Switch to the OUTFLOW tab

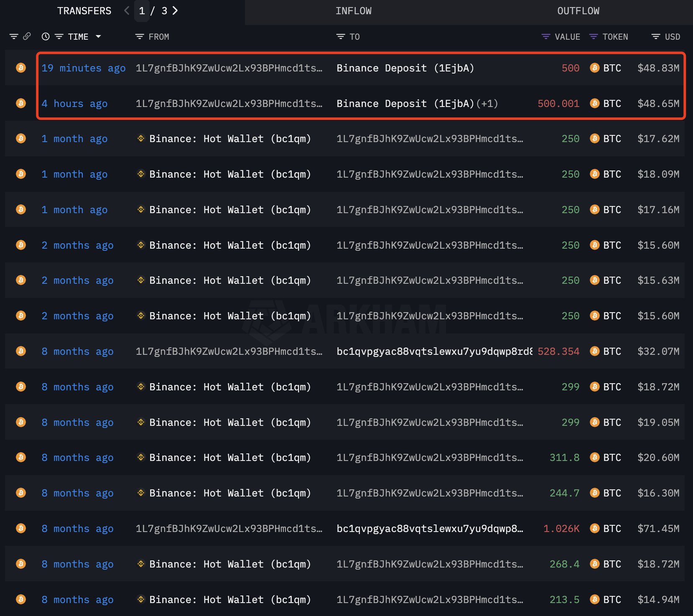tap(578, 11)
